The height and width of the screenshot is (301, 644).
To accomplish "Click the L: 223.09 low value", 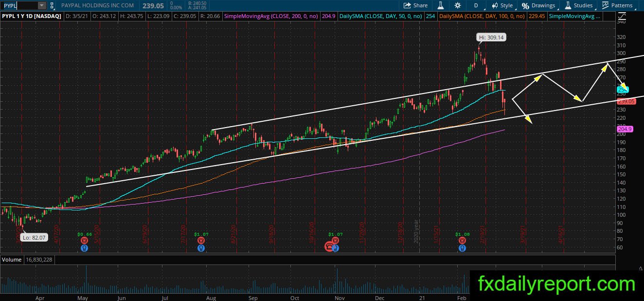I will [158, 16].
